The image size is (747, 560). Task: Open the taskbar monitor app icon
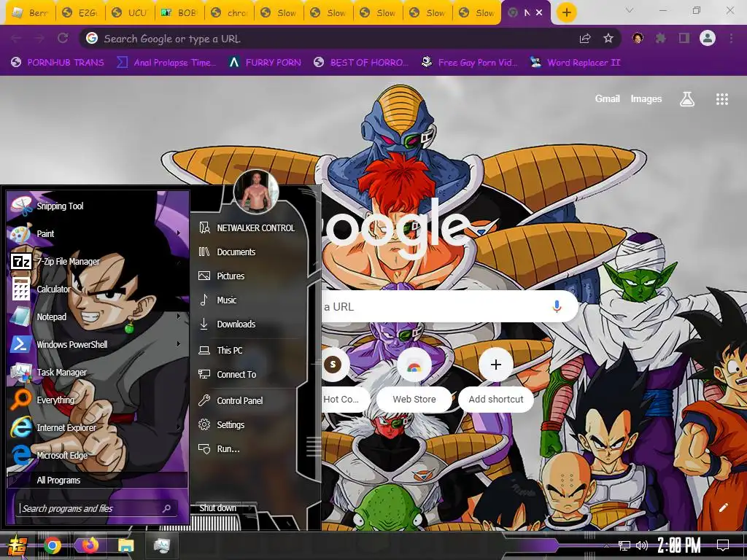162,545
